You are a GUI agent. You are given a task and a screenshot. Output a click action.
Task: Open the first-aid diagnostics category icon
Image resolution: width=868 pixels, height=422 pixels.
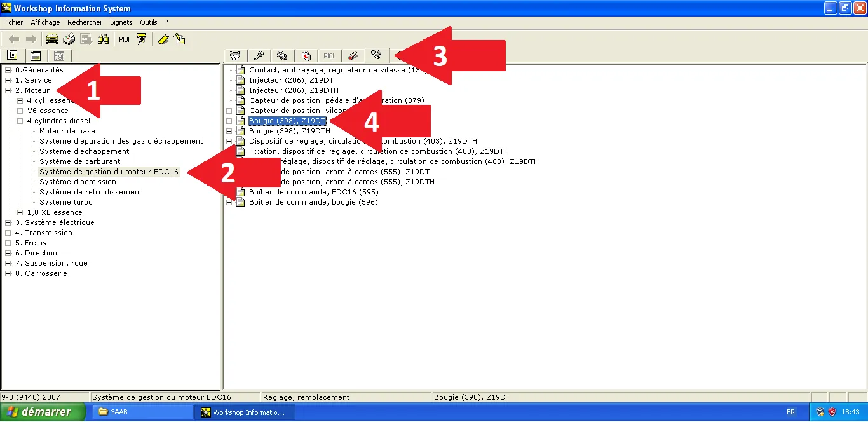point(306,56)
